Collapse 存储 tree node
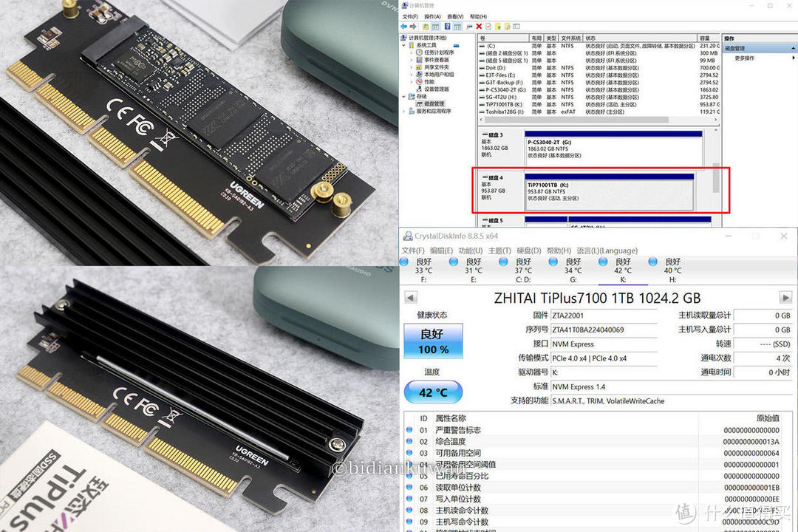Viewport: 798px width, 532px height. [404, 96]
